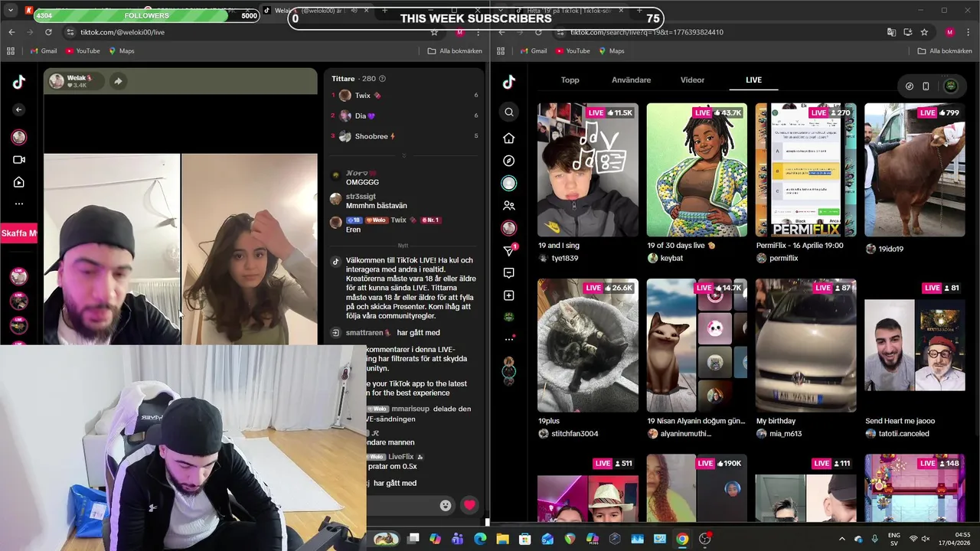Click the phone icon in search header
Screen dimensions: 980x551
pyautogui.click(x=926, y=86)
